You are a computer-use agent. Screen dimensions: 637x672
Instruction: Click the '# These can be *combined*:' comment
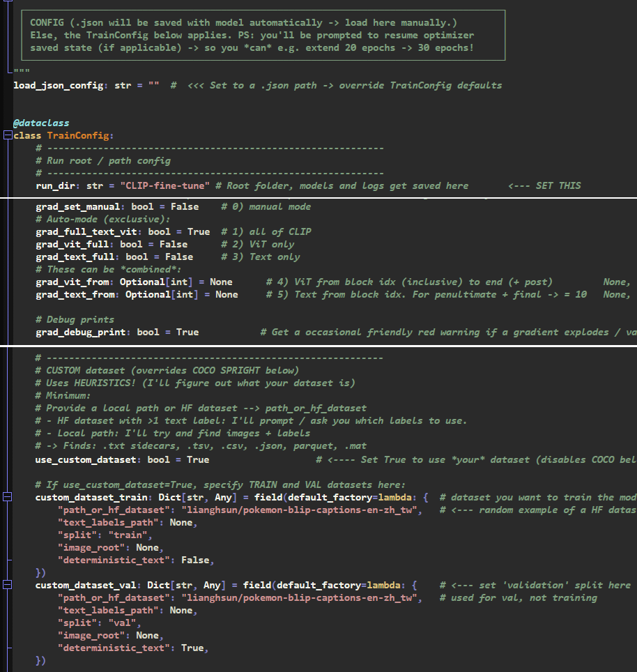click(109, 270)
